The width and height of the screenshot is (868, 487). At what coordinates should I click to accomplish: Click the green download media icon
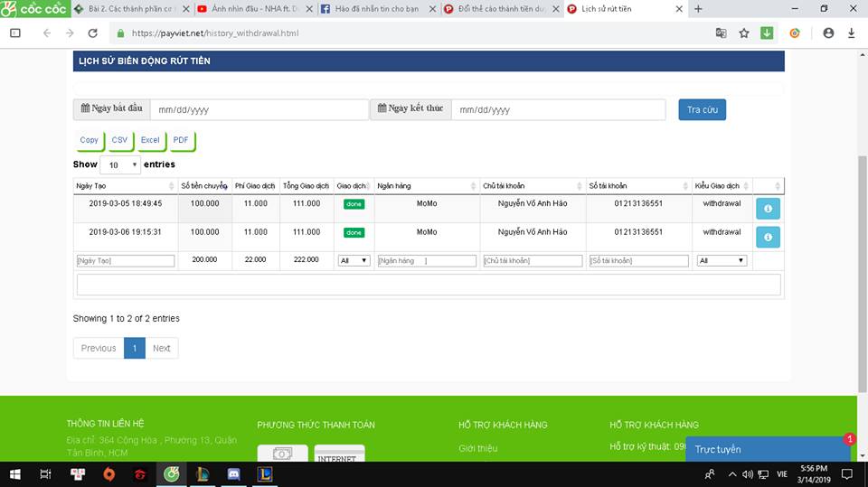(767, 33)
